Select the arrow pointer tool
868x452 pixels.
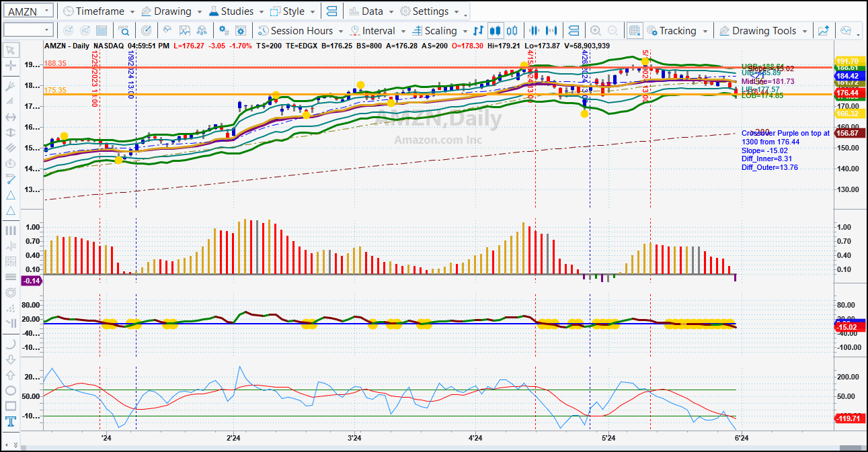click(10, 50)
